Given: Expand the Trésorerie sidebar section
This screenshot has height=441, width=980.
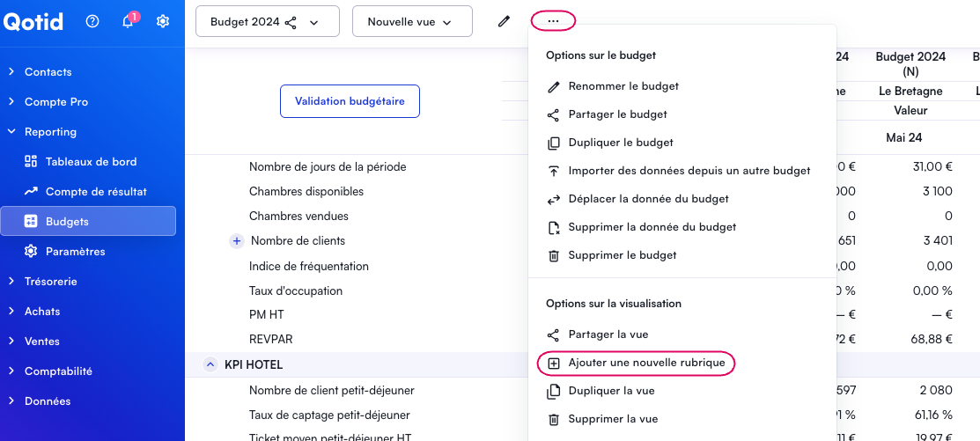Looking at the screenshot, I should tap(50, 282).
